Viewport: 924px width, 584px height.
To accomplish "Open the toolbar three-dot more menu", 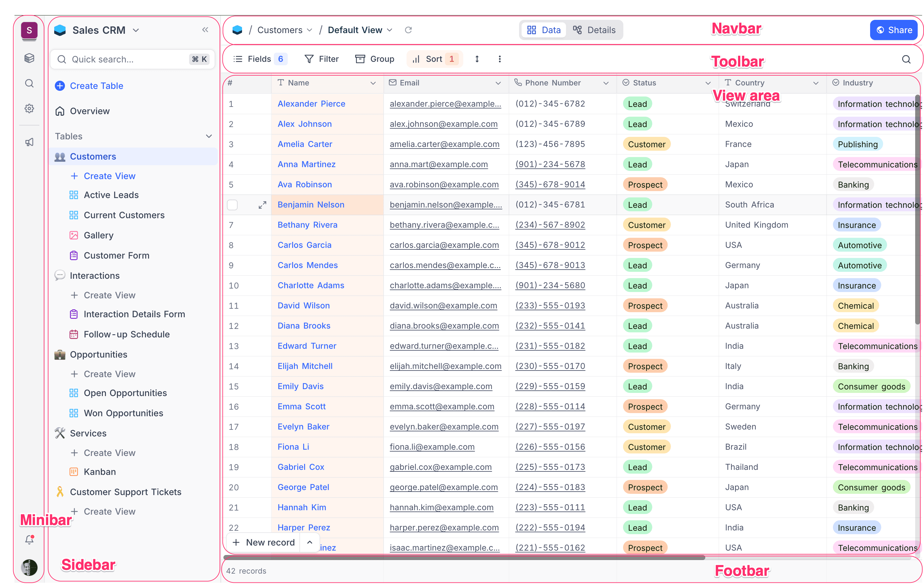I will click(500, 59).
